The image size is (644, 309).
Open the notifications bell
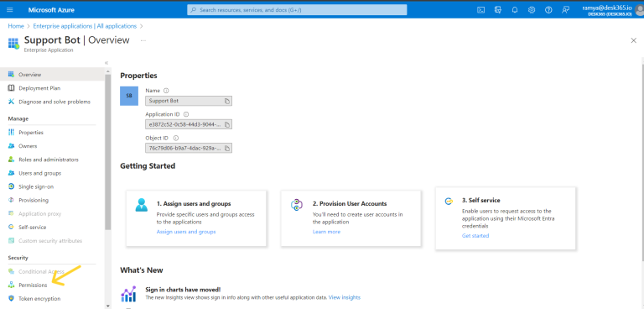click(x=515, y=10)
